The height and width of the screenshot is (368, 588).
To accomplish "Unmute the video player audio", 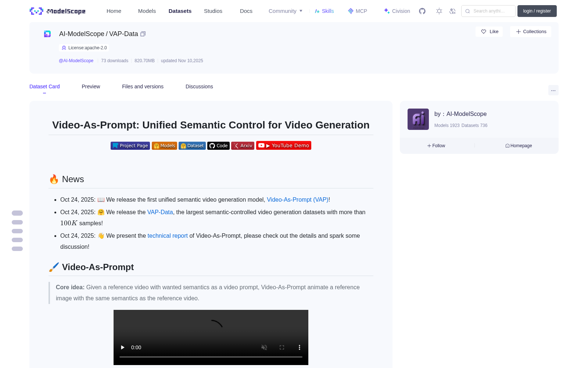I will pyautogui.click(x=264, y=347).
